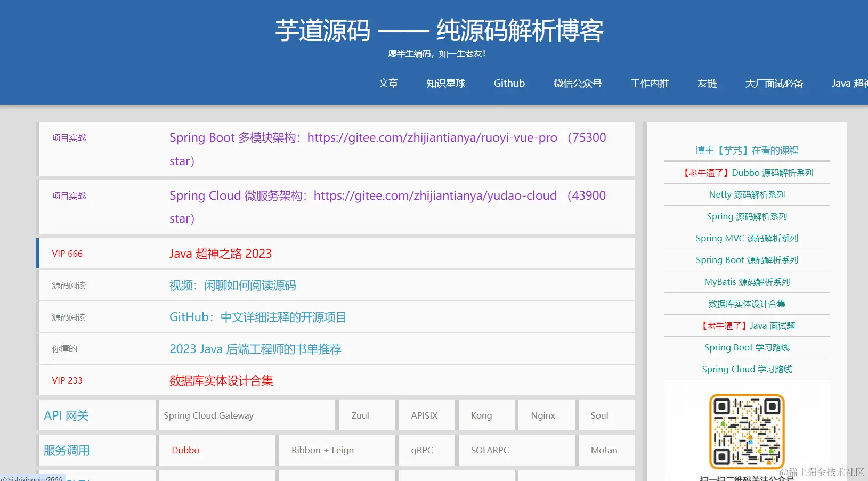
Task: Open the Spring Cloud 微服务架构 yudao-cloud link
Action: (x=388, y=207)
